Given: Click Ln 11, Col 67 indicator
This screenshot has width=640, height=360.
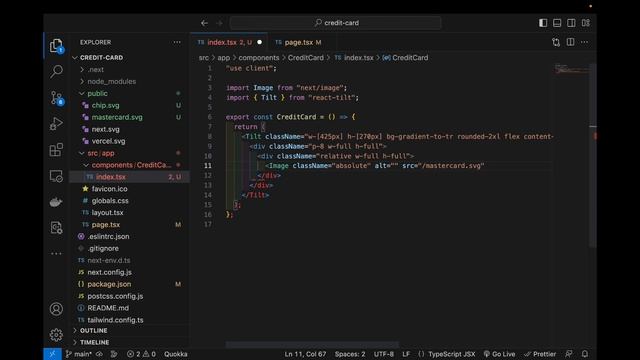Looking at the screenshot, I should [x=305, y=354].
